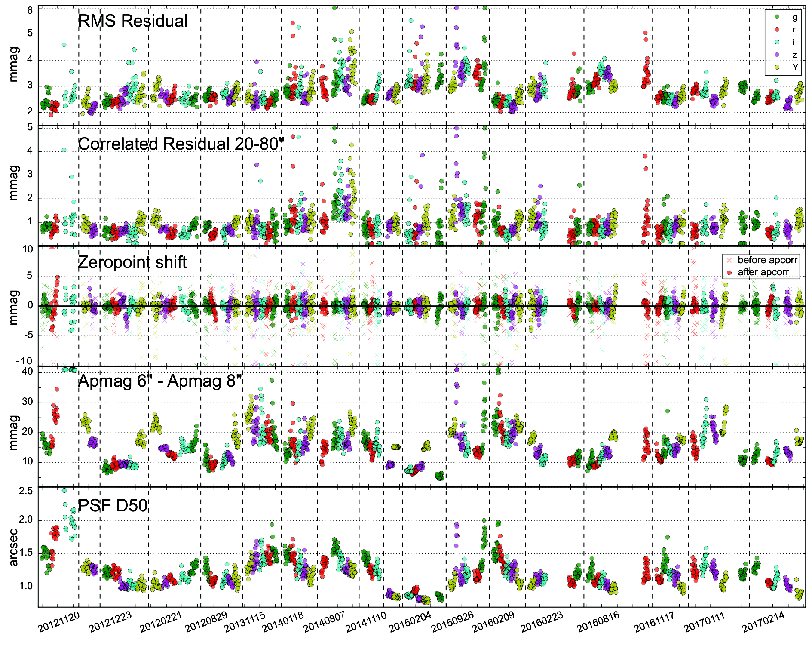Viewport: 812px width, 661px height.
Task: Click the PSF D50 panel title
Action: (113, 505)
